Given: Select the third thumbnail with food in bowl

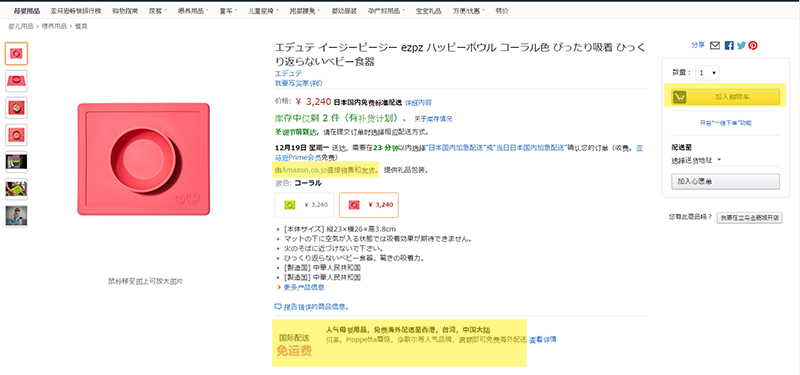Looking at the screenshot, I should pos(16,108).
